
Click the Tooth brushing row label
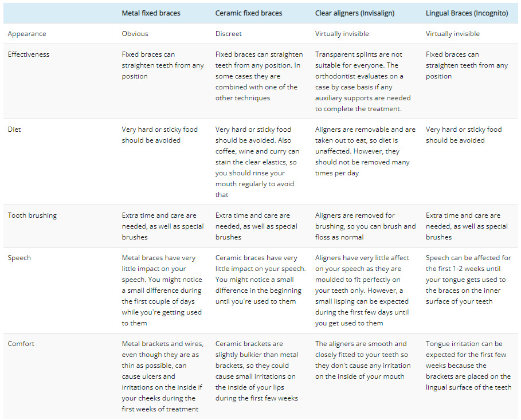click(32, 215)
